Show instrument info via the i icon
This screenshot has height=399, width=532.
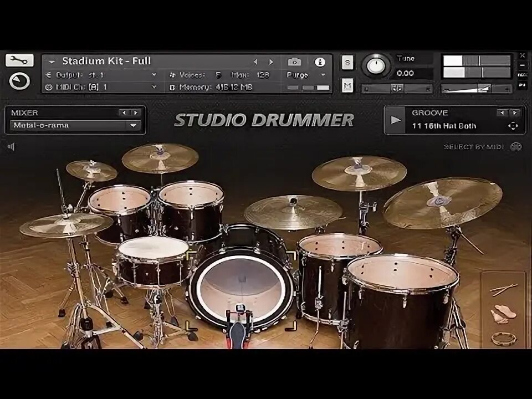[320, 62]
